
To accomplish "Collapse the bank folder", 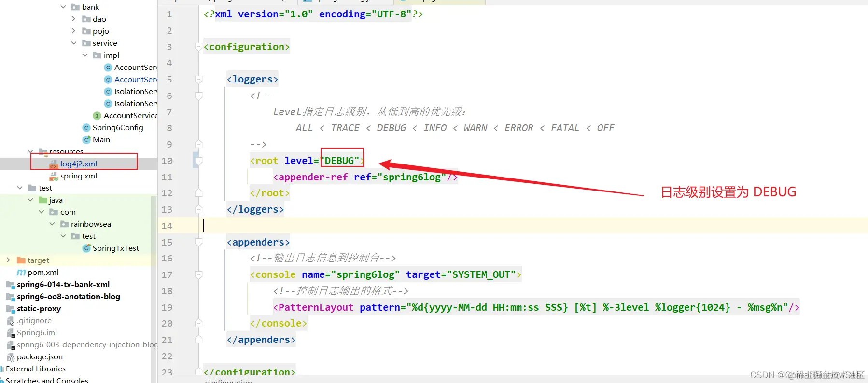I will (x=63, y=7).
